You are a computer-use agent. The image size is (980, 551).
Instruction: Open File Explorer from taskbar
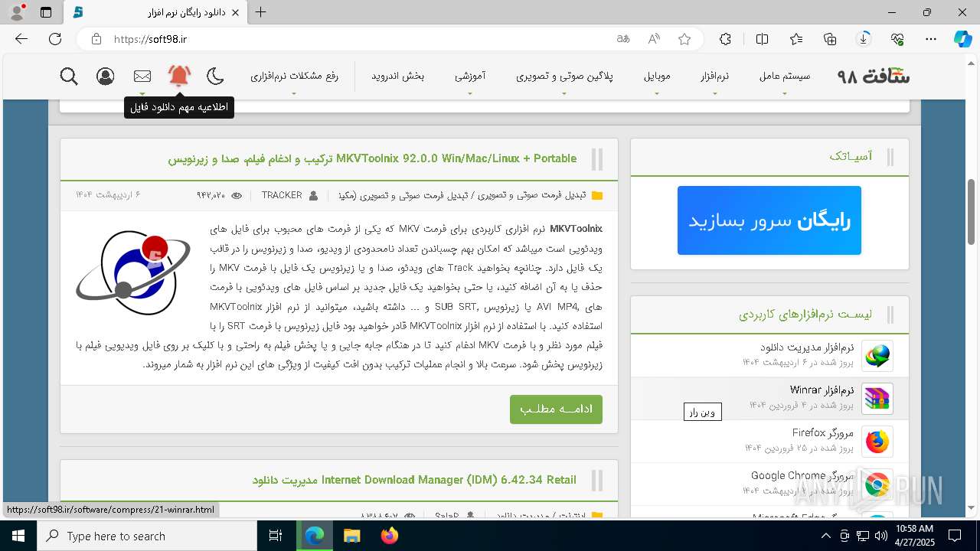(x=351, y=536)
